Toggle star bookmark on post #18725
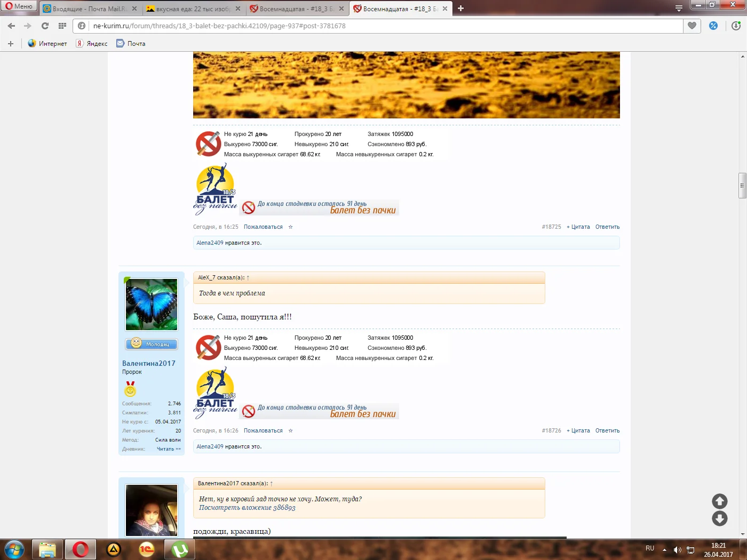This screenshot has height=560, width=747. 291,227
